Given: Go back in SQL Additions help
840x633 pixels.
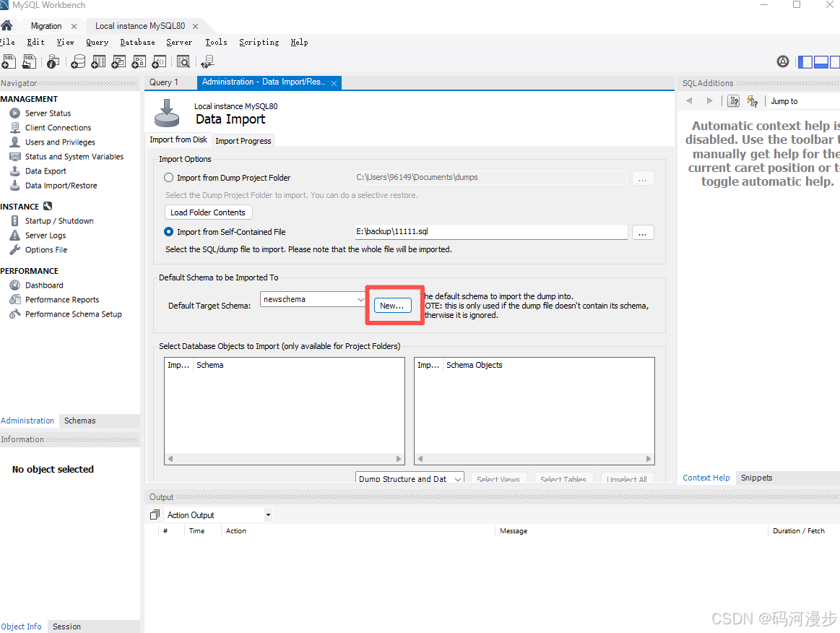Looking at the screenshot, I should tap(690, 100).
